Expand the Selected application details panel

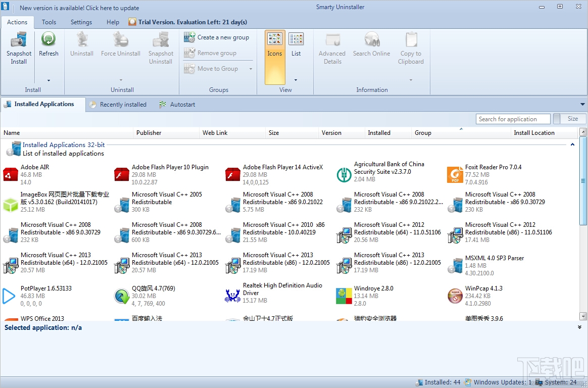pos(580,327)
